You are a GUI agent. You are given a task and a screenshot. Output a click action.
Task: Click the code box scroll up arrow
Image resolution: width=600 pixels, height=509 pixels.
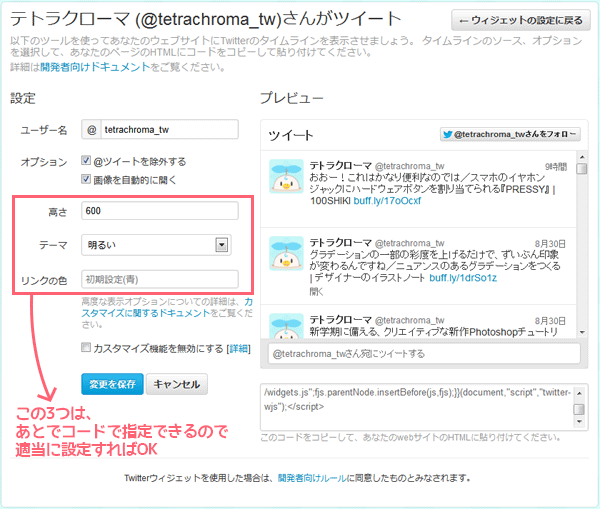tap(579, 393)
